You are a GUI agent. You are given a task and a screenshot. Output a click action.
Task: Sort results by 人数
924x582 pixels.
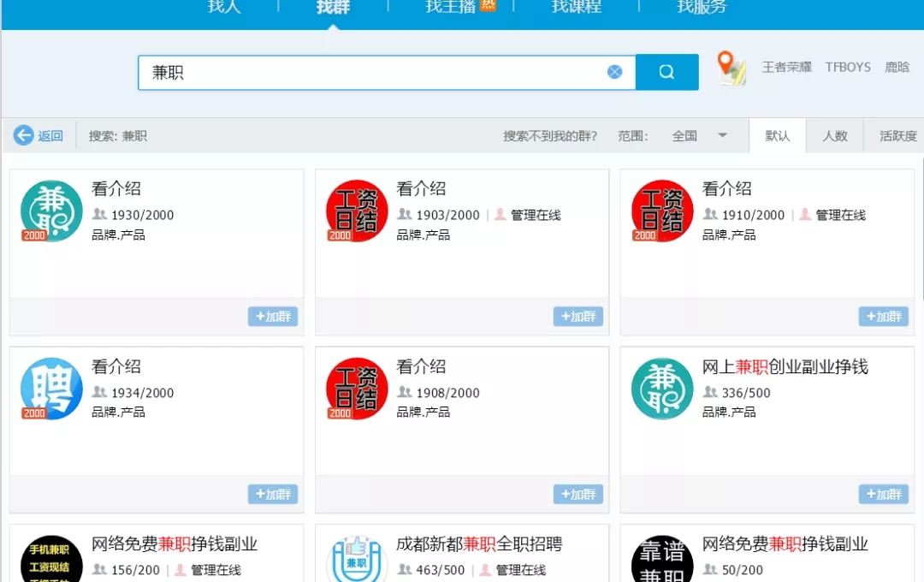point(834,135)
